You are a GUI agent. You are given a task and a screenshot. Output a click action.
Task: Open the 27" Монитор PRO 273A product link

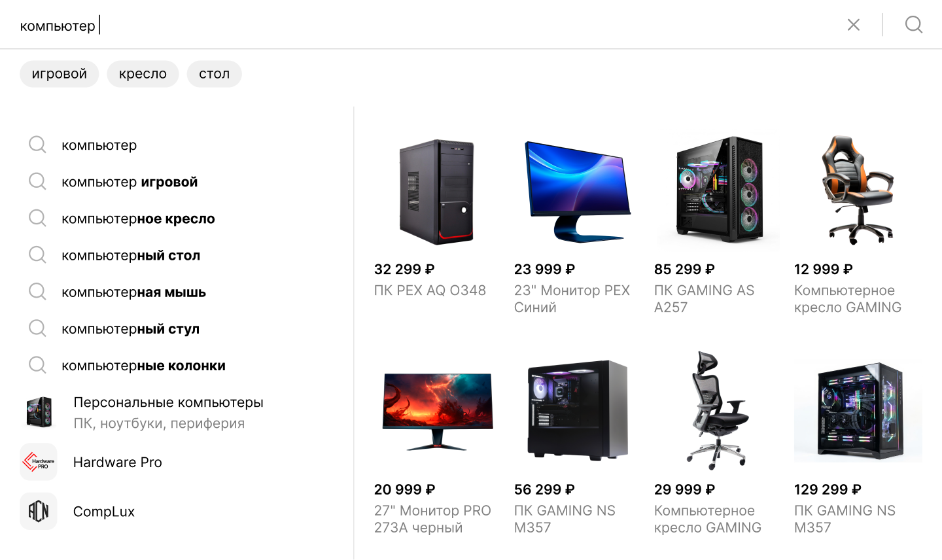pos(432,519)
